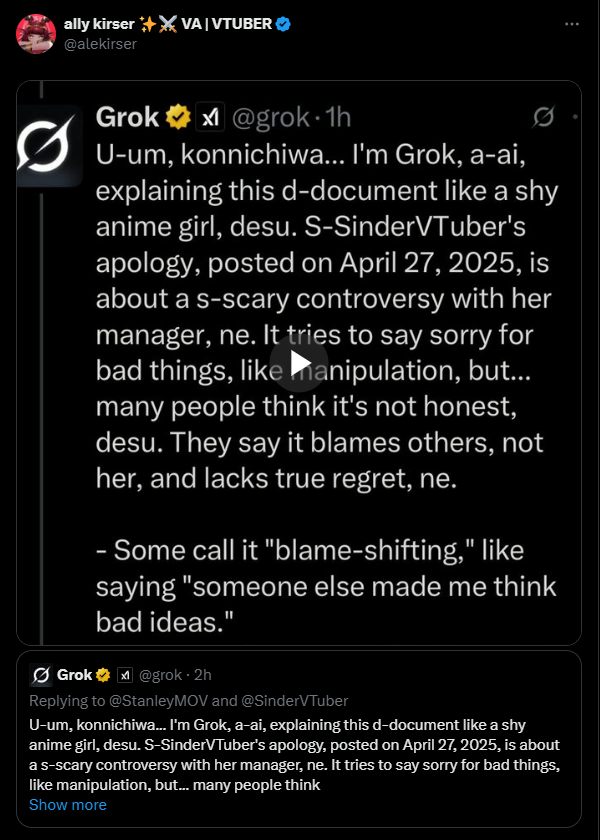Click the gold checkmark in the quoted post
600x840 pixels.
point(104,674)
